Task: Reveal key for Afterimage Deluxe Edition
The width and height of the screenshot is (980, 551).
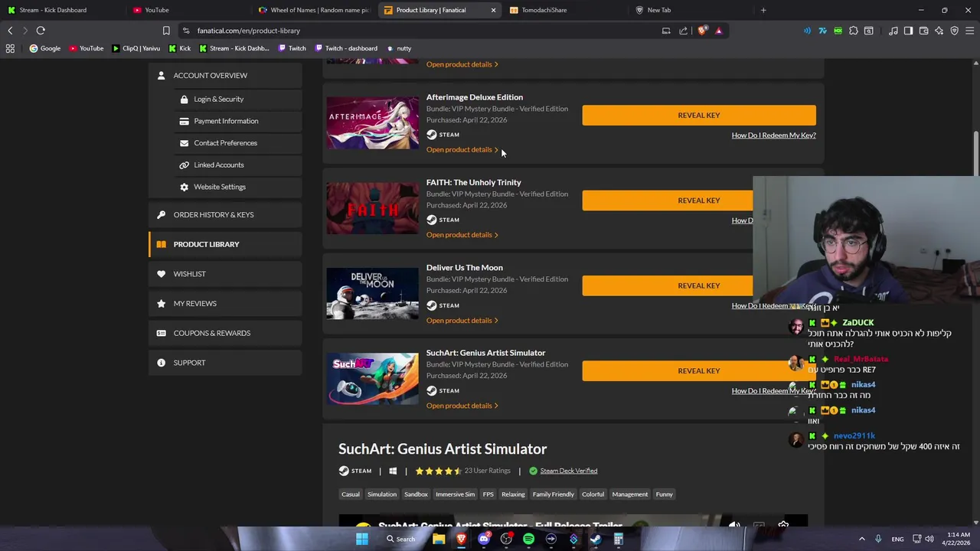Action: [x=698, y=115]
